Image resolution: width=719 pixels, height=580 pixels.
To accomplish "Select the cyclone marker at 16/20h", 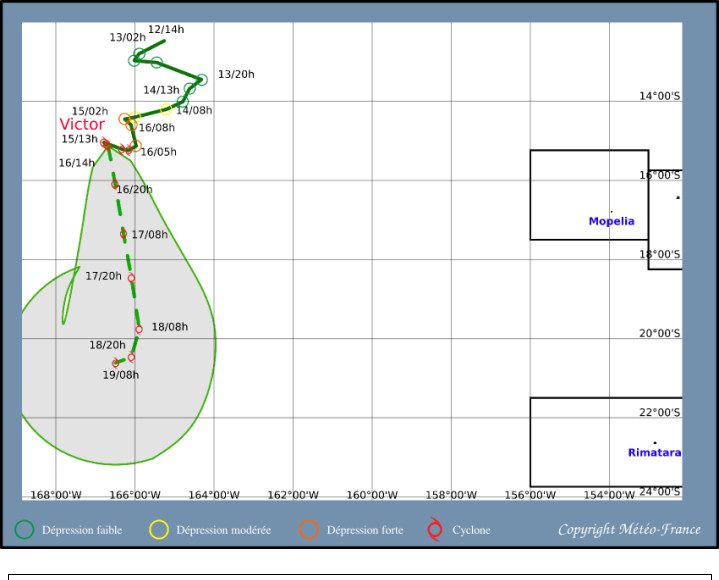I will [x=115, y=184].
